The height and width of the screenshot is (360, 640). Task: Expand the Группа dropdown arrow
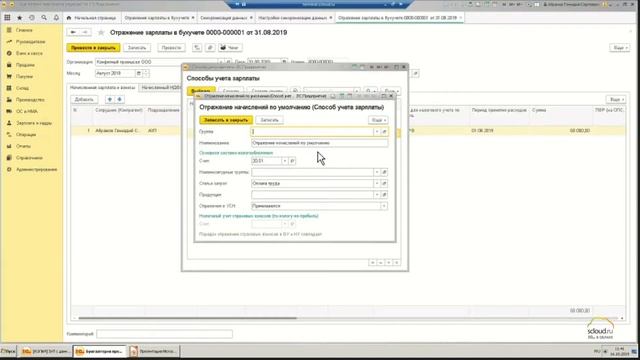377,131
